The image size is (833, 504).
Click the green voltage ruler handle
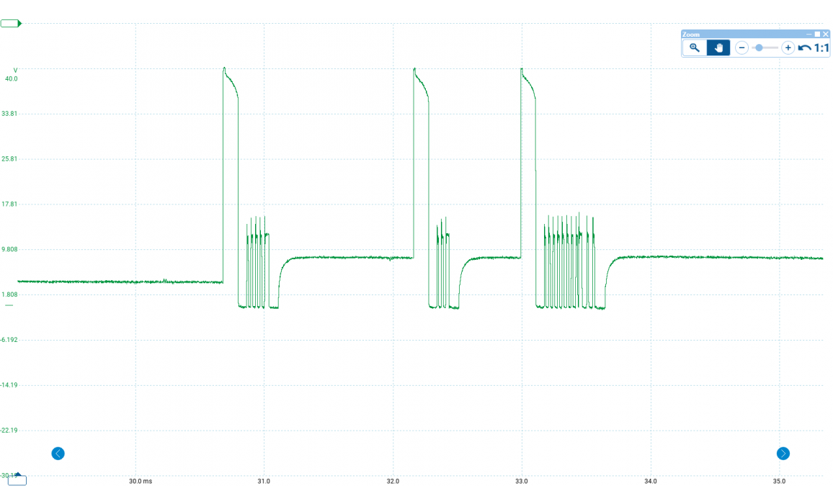pos(11,24)
